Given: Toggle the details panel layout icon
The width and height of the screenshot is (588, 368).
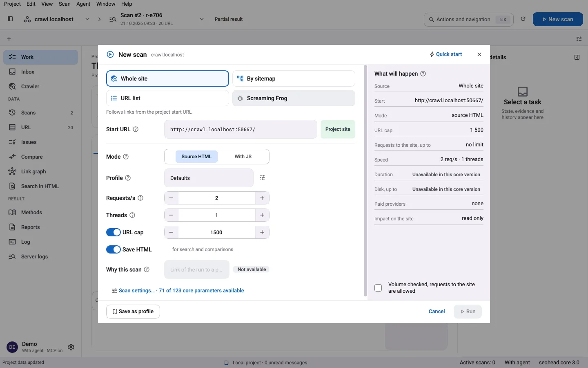Looking at the screenshot, I should (x=577, y=57).
